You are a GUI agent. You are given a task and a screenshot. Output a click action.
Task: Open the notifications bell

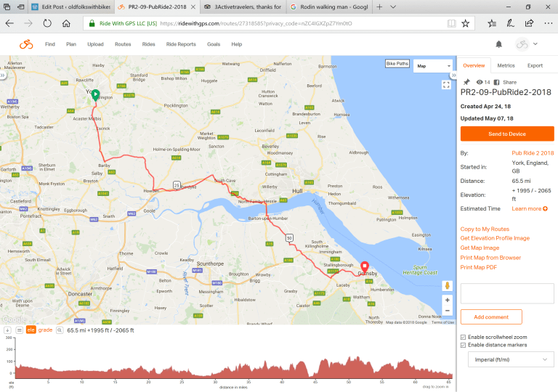[499, 44]
